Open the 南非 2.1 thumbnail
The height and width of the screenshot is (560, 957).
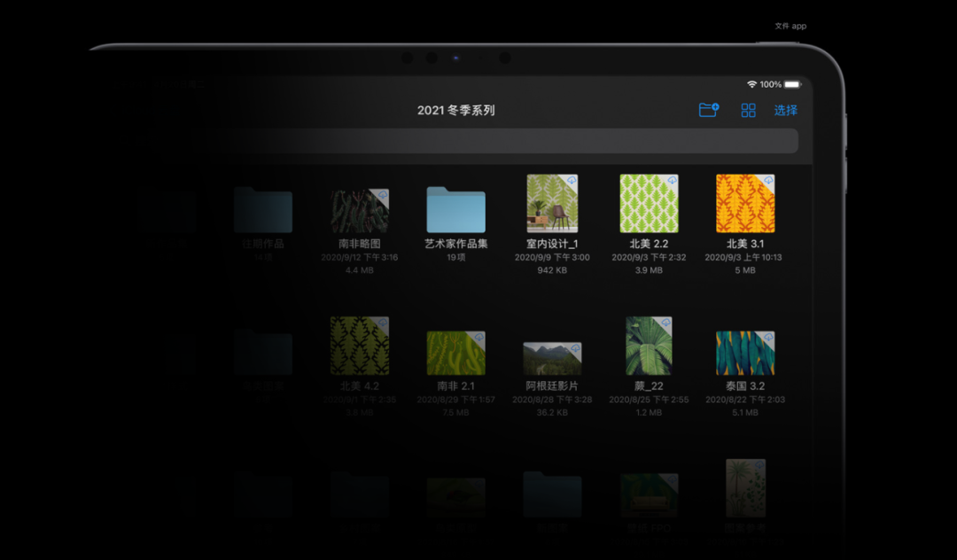tap(456, 354)
